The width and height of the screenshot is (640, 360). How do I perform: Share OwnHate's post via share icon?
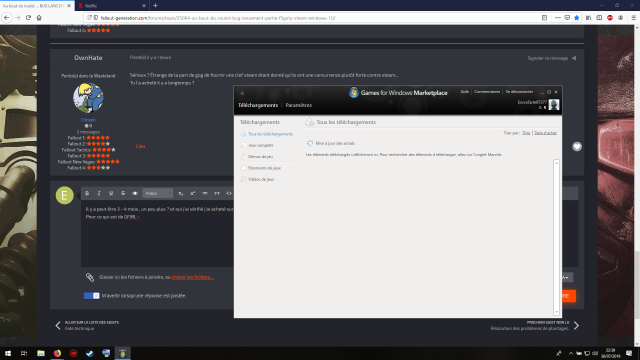click(x=574, y=58)
